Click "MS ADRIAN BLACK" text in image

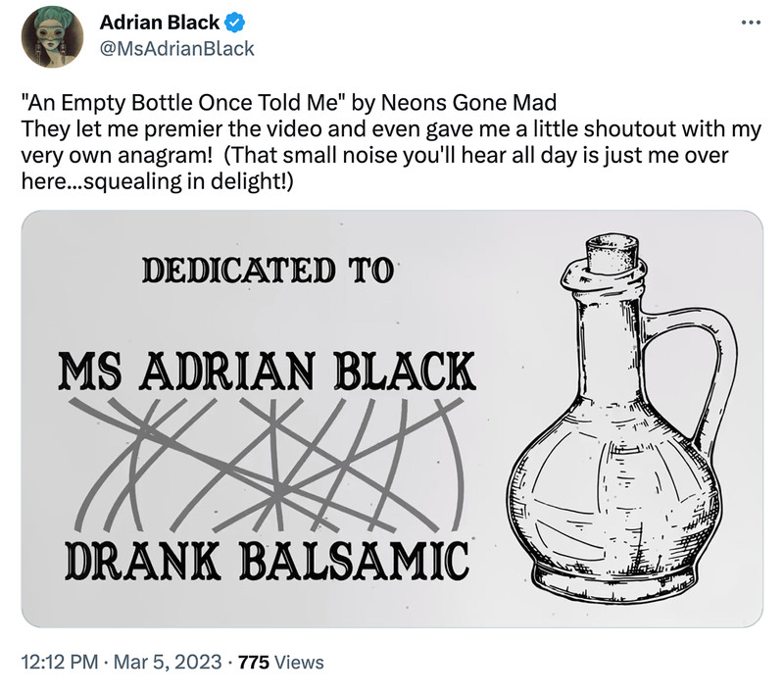point(266,371)
